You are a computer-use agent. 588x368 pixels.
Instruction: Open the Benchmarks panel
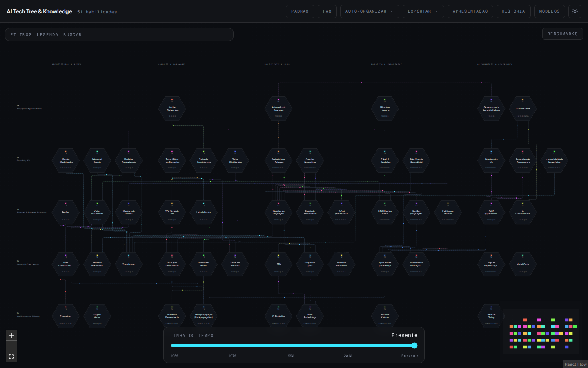563,34
